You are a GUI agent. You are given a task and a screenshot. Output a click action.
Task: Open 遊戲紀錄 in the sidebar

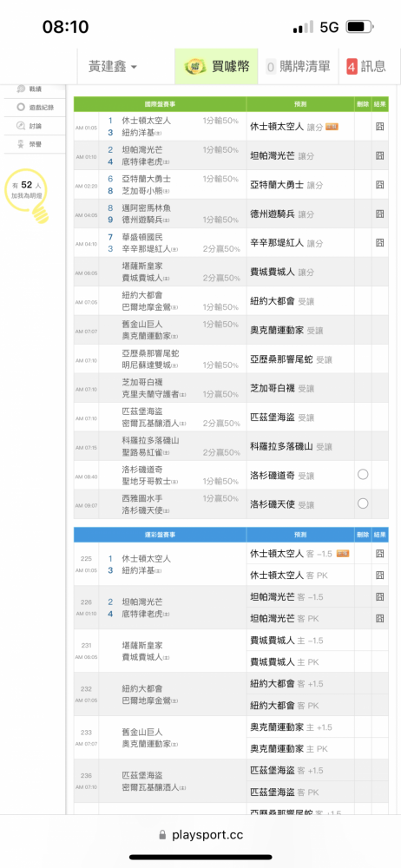35,107
